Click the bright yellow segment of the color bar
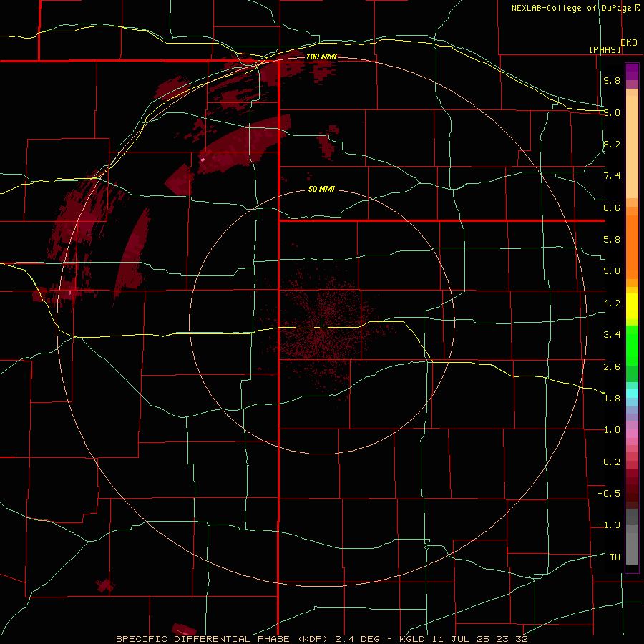644x644 pixels. (632, 306)
